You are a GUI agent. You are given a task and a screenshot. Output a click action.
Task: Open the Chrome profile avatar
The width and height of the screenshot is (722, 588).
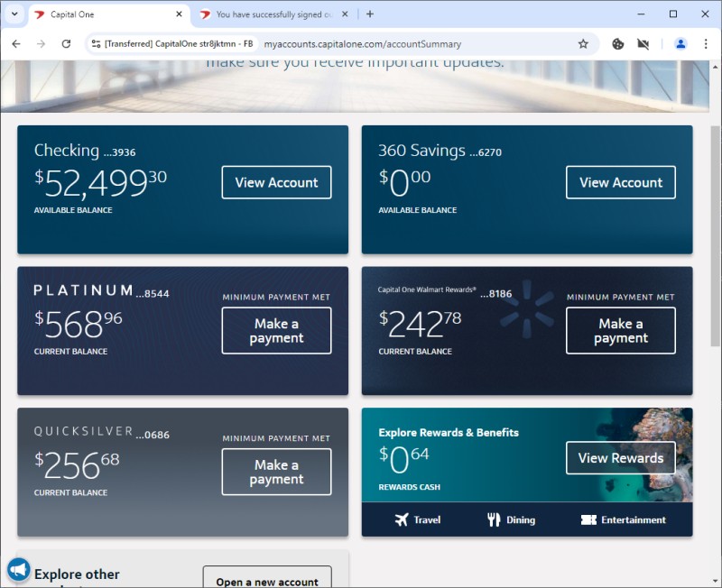[x=680, y=43]
